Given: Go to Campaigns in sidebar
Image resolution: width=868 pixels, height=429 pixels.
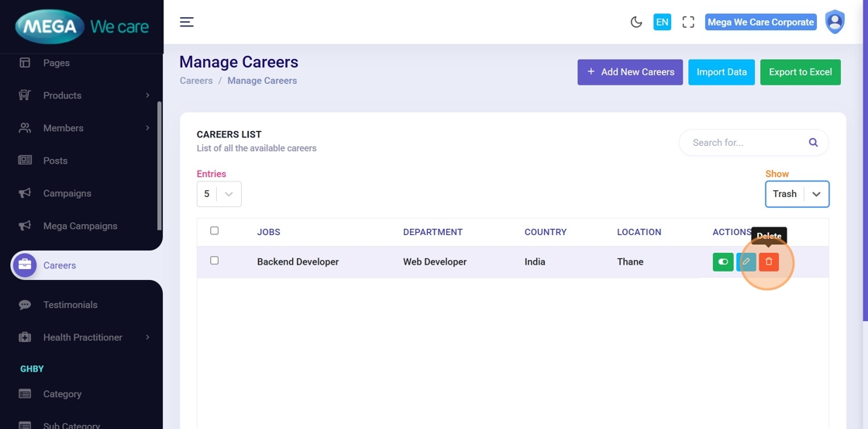Looking at the screenshot, I should point(67,193).
